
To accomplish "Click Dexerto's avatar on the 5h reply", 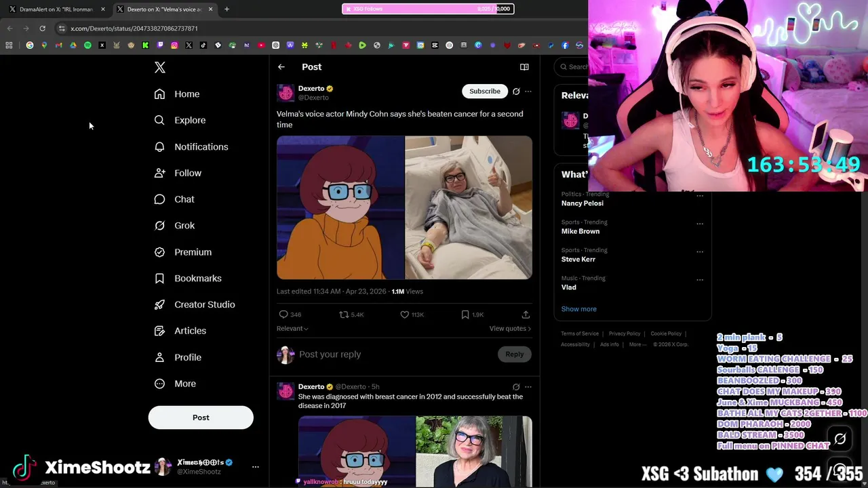I will pos(285,391).
